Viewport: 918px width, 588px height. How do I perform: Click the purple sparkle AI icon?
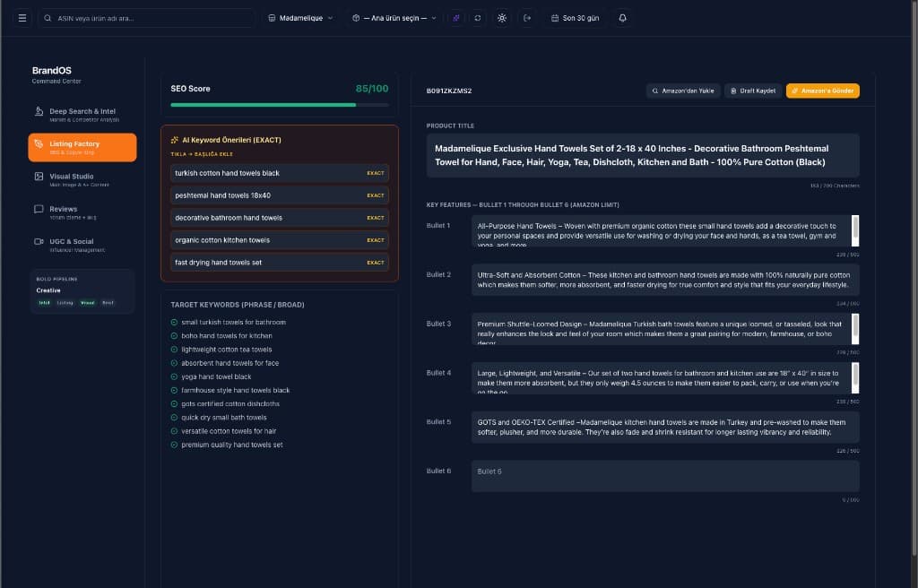coord(456,18)
